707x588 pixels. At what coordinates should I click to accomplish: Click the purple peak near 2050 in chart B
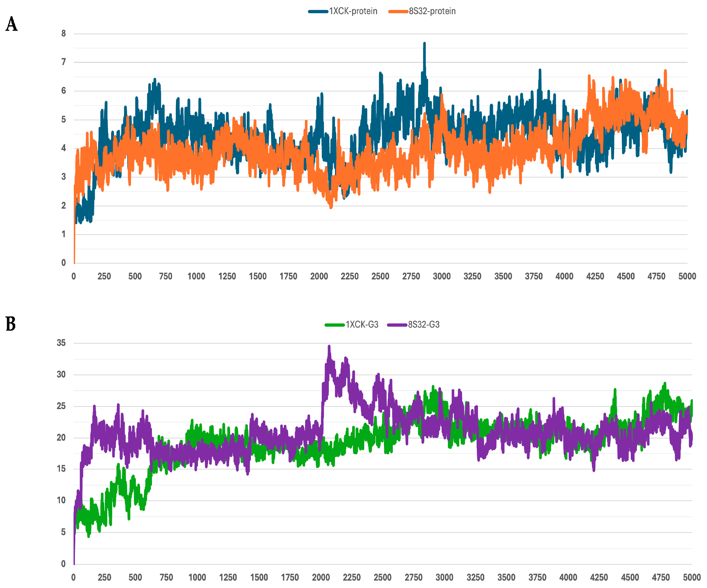(x=329, y=347)
